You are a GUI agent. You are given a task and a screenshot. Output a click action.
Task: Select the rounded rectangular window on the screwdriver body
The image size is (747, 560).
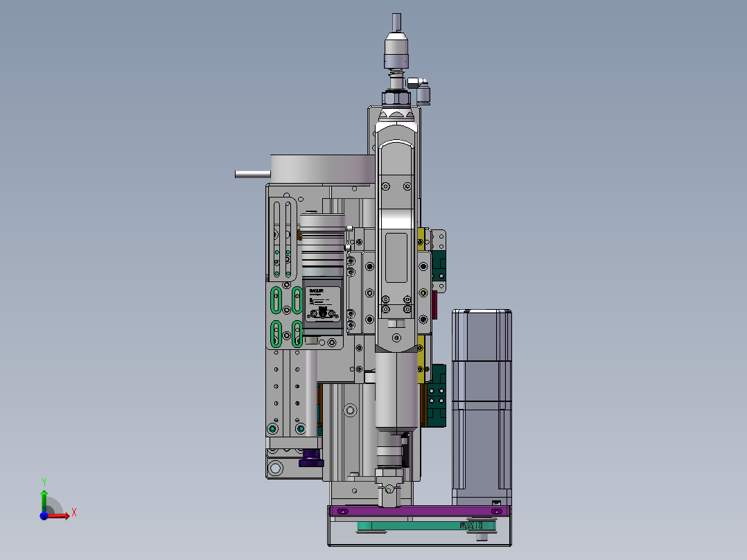[396, 257]
